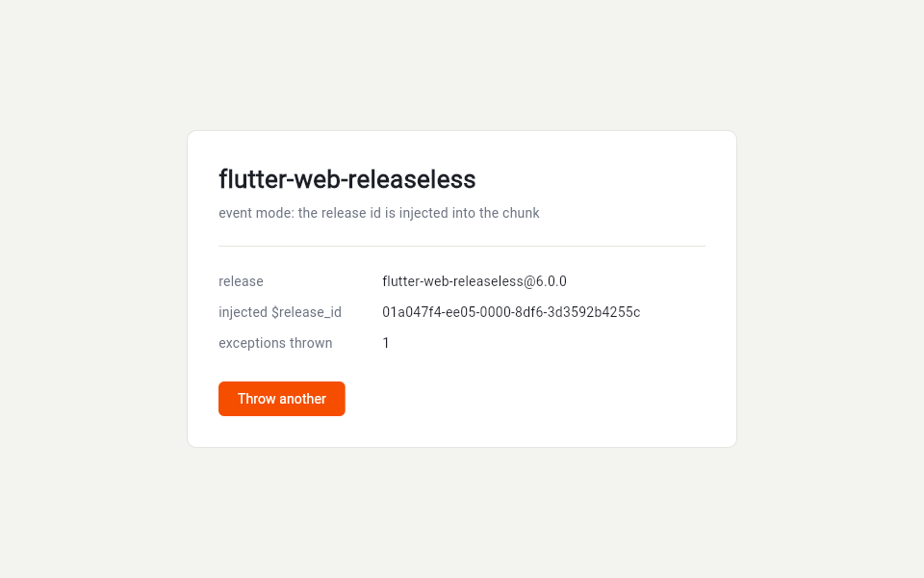Click the 6.0.0 version in release value
Screen dimensions: 924x578
pyautogui.click(x=551, y=281)
